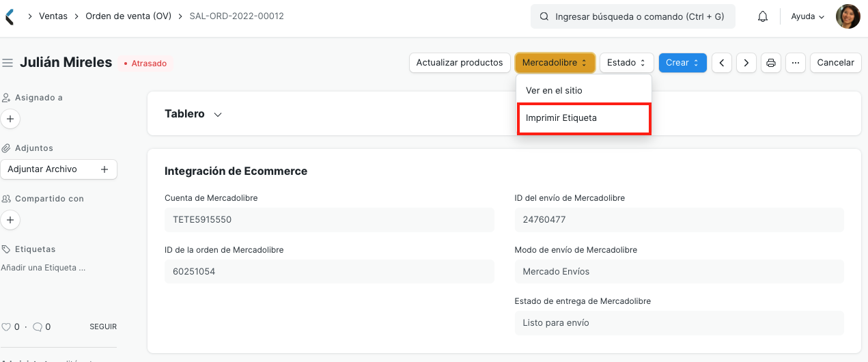Click shipment ID field 24760477
Screen dimensions: 868x362
tap(680, 220)
